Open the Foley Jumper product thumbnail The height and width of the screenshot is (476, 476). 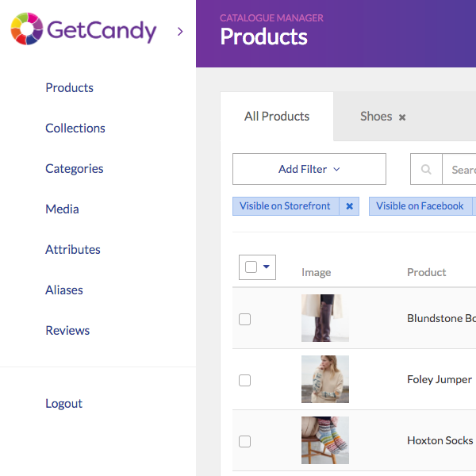[x=325, y=379]
